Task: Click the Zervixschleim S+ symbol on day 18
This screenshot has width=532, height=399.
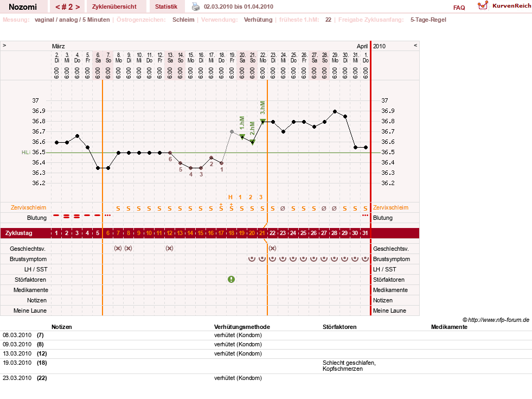Action: [232, 207]
